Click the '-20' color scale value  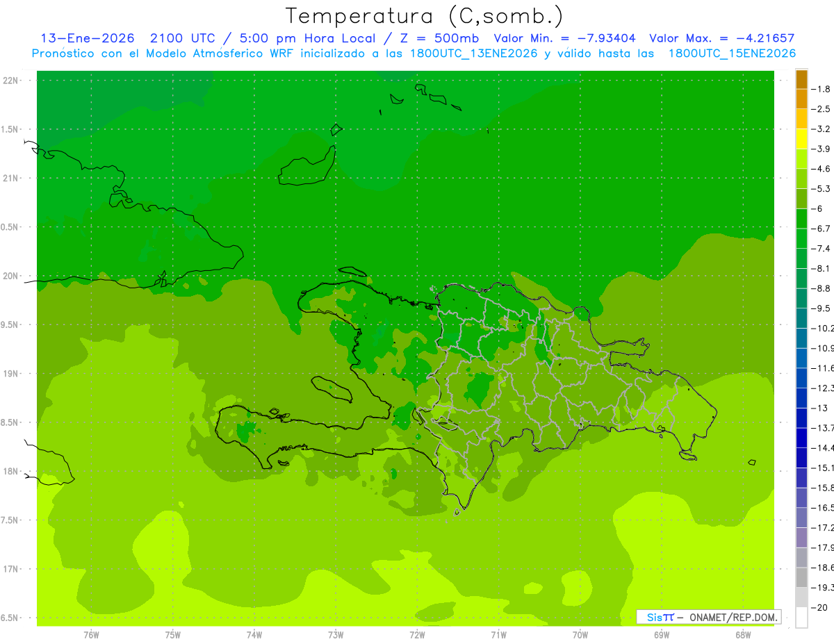pos(820,607)
